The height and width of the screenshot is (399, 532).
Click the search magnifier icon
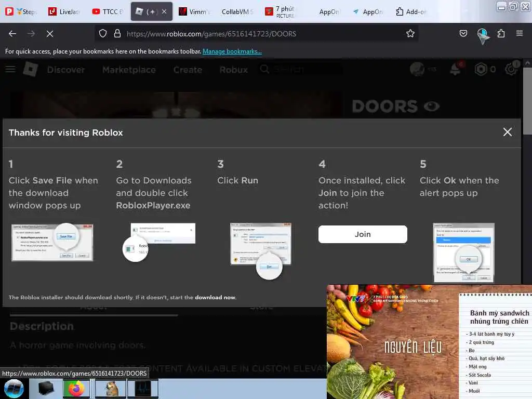[264, 69]
